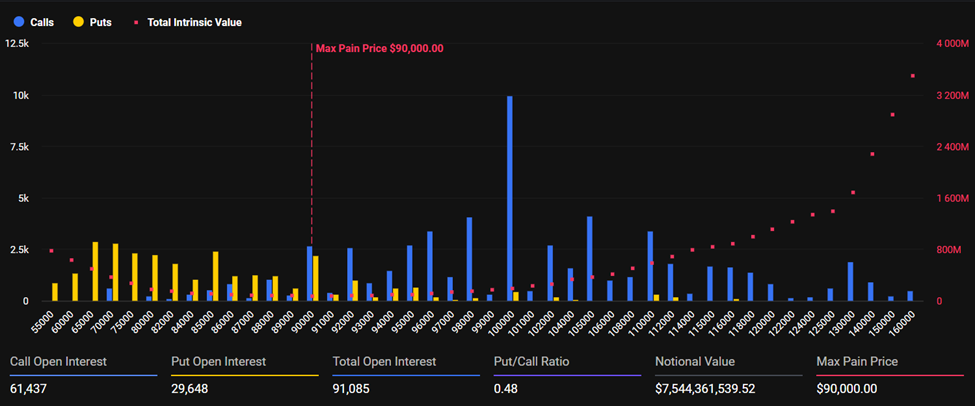Select the intrinsic value dot at 150000 strike

[x=892, y=115]
